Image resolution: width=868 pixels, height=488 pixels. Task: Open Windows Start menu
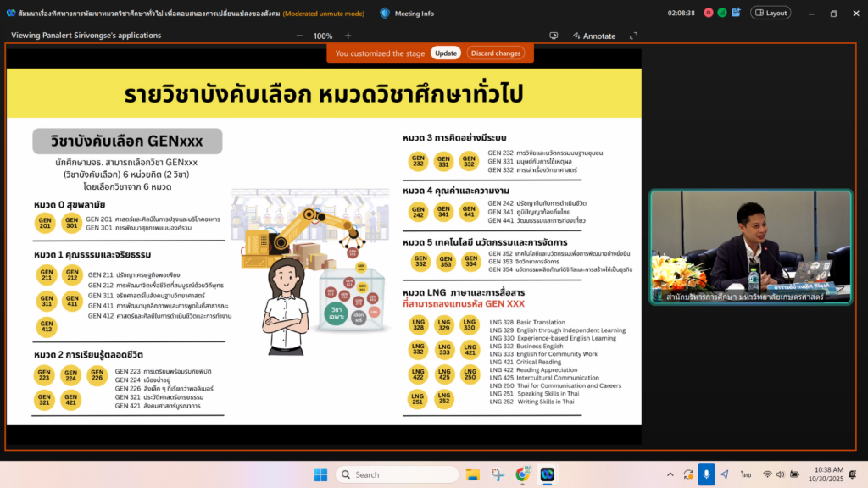[321, 474]
